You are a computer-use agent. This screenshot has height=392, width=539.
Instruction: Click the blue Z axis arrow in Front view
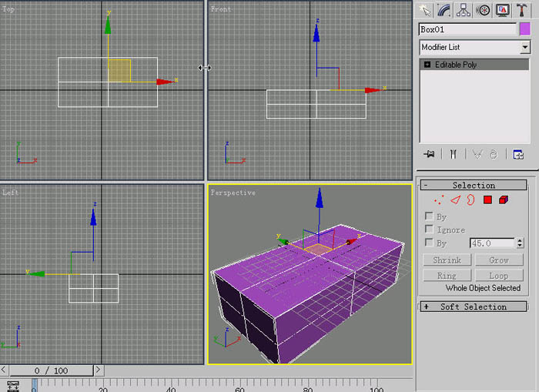tap(316, 33)
